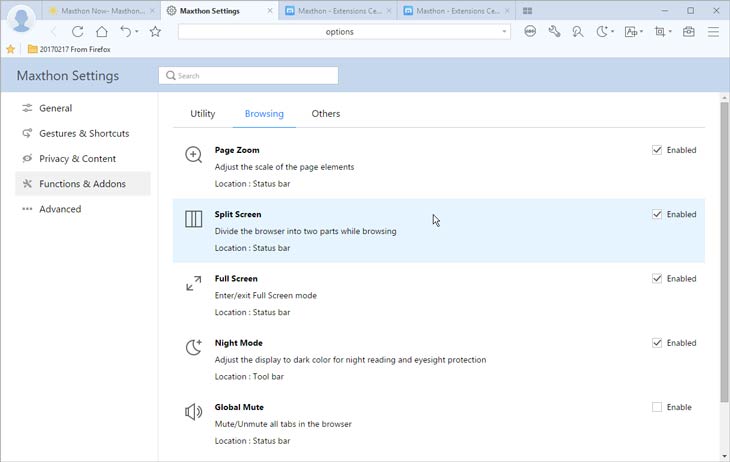Viewport: 730px width, 462px height.
Task: Focus the settings Search field
Action: pos(248,75)
